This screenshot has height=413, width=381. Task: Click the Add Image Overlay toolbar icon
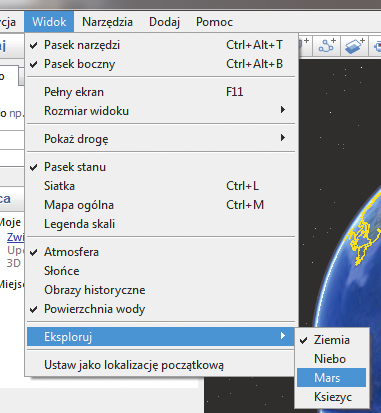[354, 46]
